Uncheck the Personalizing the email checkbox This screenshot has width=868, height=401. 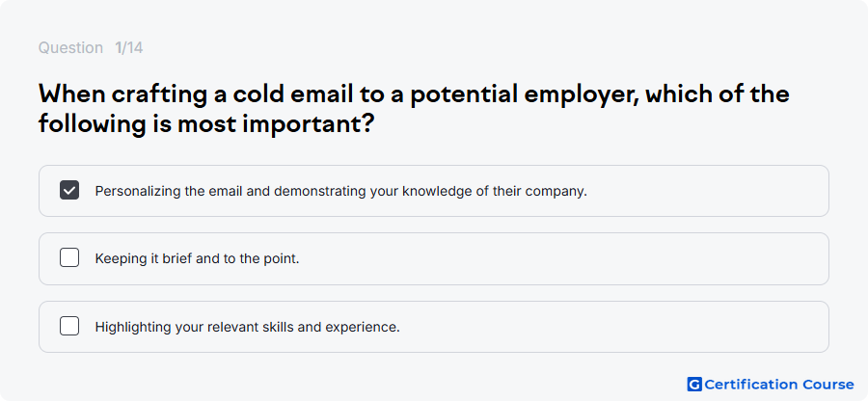pyautogui.click(x=69, y=190)
